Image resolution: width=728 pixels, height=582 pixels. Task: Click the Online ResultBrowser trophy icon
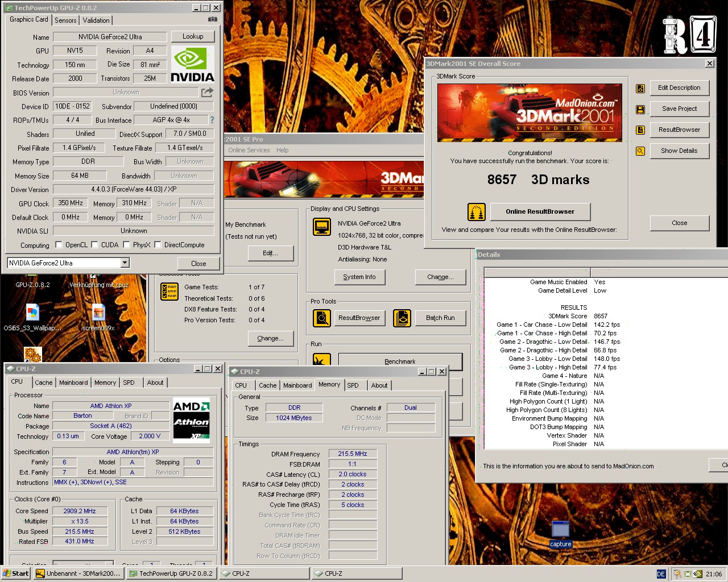(x=477, y=212)
